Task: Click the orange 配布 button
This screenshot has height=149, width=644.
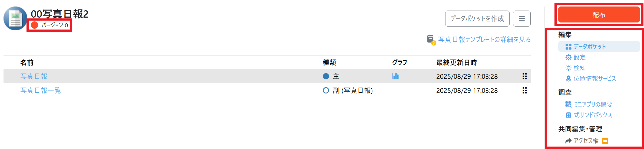Action: (599, 15)
